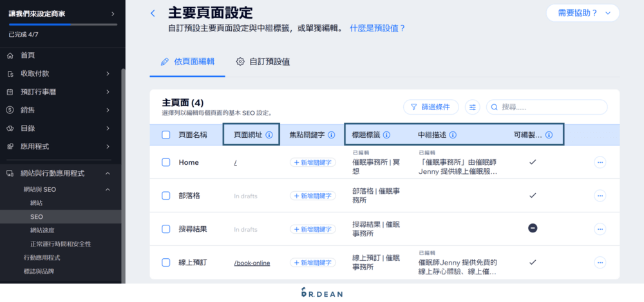This screenshot has height=302, width=644.
Task: Open the /book-online page URL link
Action: 252,263
